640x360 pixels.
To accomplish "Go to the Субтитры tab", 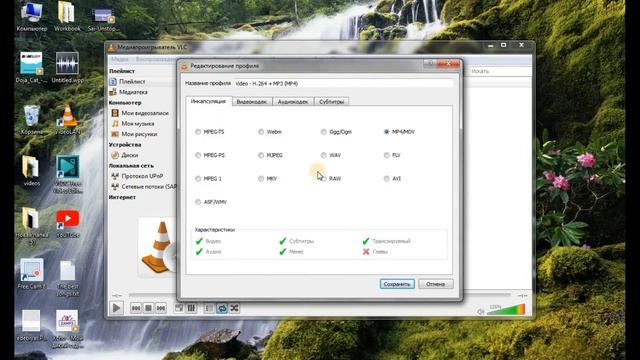I will 331,102.
